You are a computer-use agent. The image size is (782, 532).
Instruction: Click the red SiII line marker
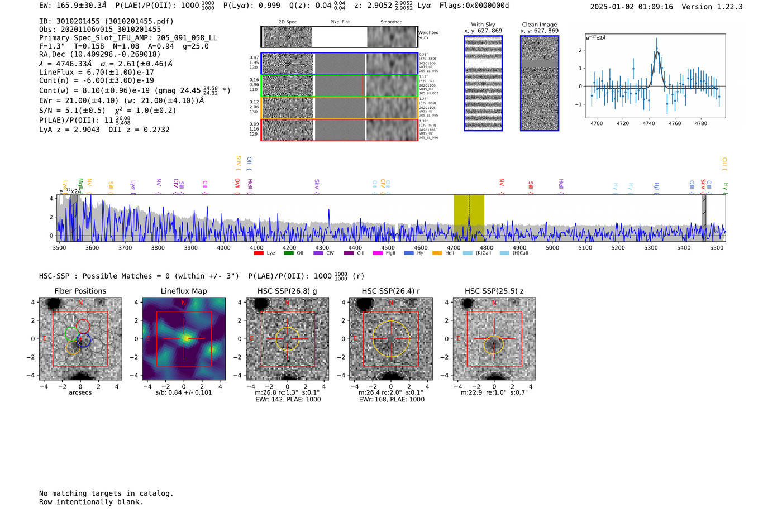531,187
